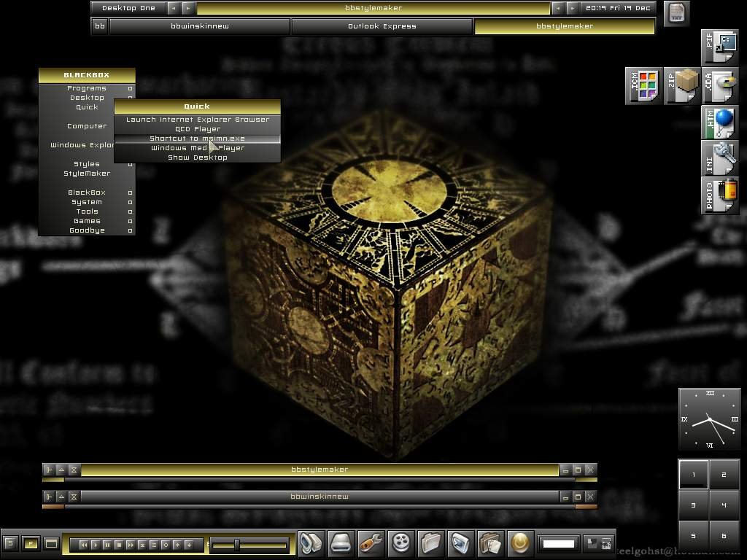The width and height of the screenshot is (747, 560).
Task: Launch the film reel media dock icon
Action: click(x=401, y=542)
